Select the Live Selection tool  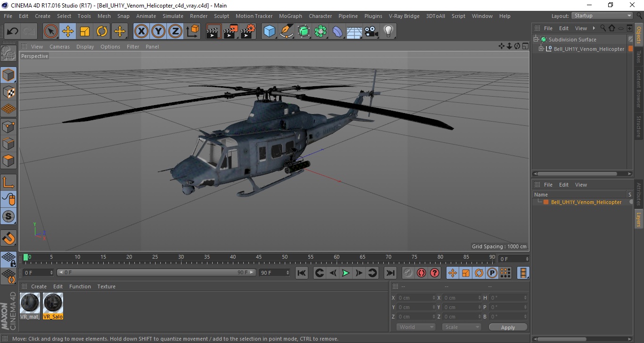[x=51, y=32]
